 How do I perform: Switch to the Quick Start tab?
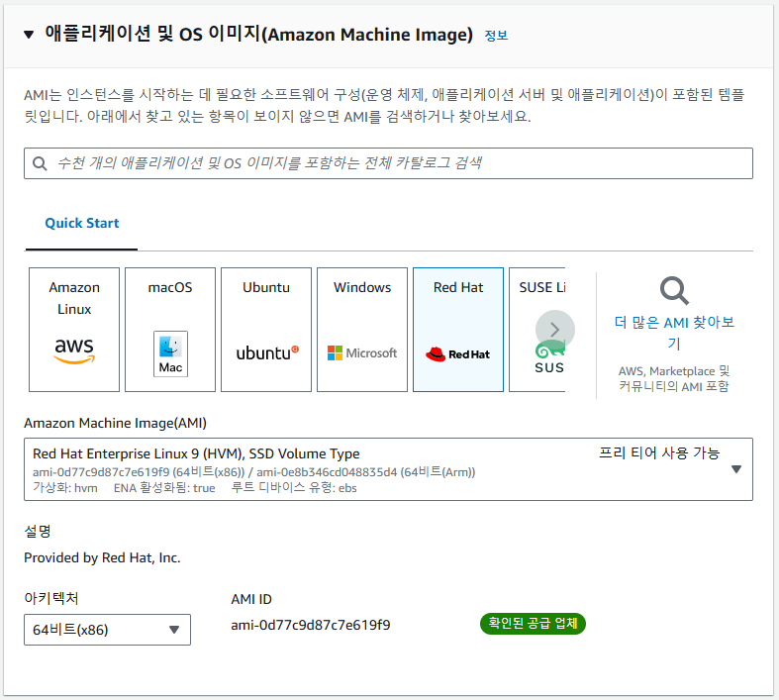pyautogui.click(x=82, y=223)
